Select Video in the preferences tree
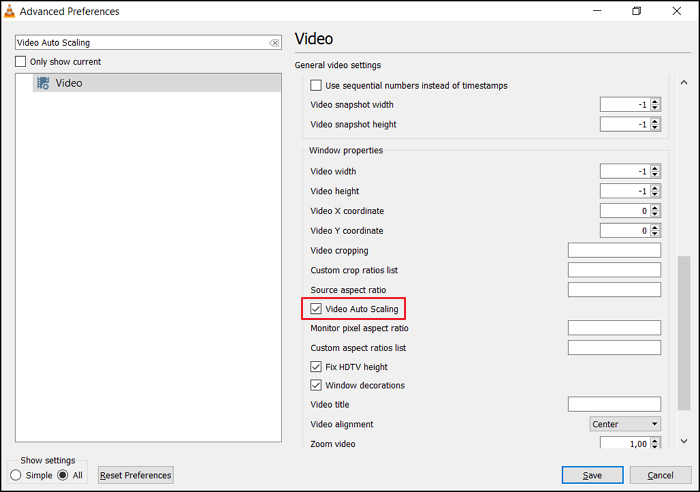This screenshot has width=700, height=492. [x=69, y=83]
